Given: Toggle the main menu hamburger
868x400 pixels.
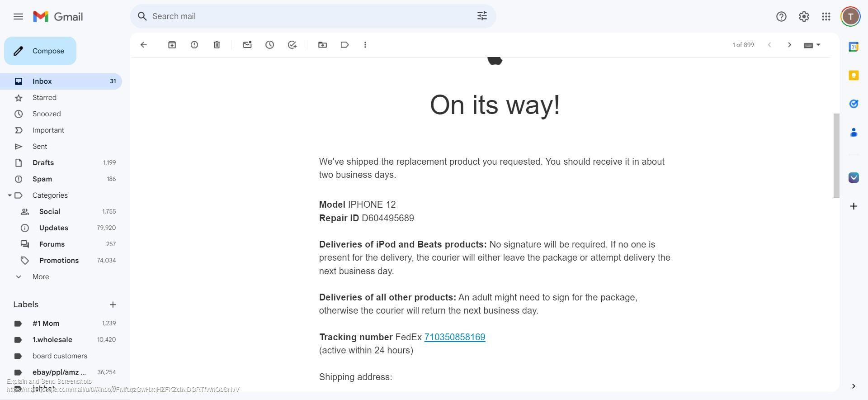Looking at the screenshot, I should (x=18, y=17).
